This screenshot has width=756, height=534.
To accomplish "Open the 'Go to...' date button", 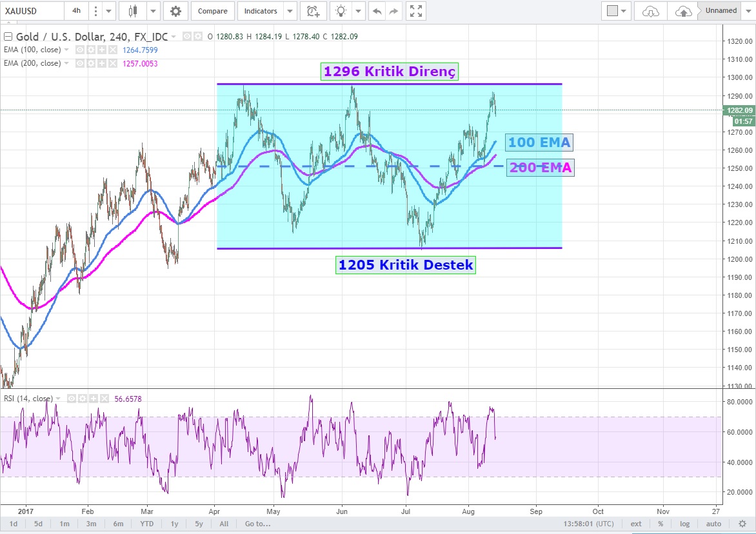I will point(258,524).
